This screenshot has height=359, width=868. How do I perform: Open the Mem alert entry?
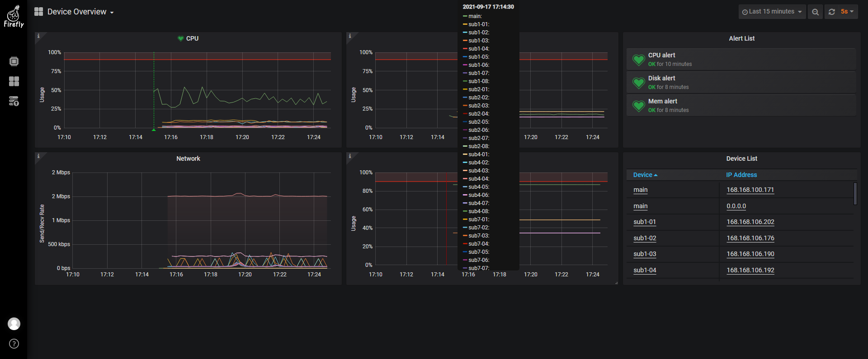point(741,106)
